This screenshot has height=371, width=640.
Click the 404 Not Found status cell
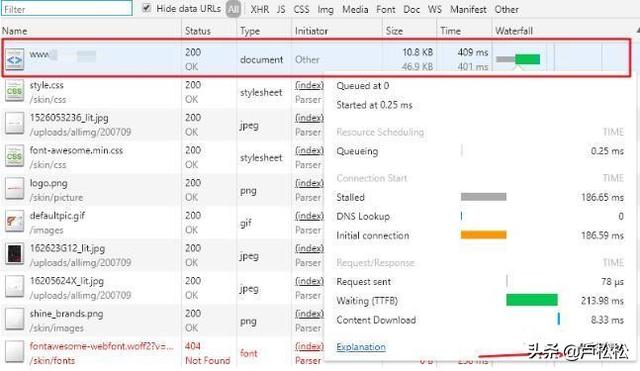[x=208, y=353]
